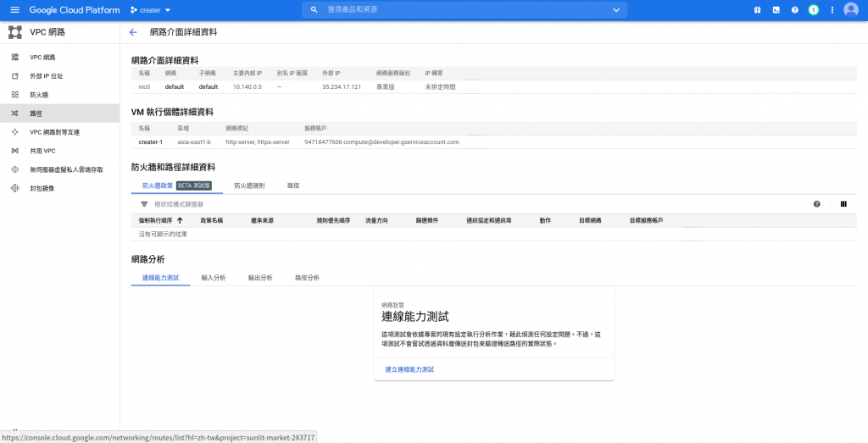Switch to the 路徑 details tab

pyautogui.click(x=293, y=186)
